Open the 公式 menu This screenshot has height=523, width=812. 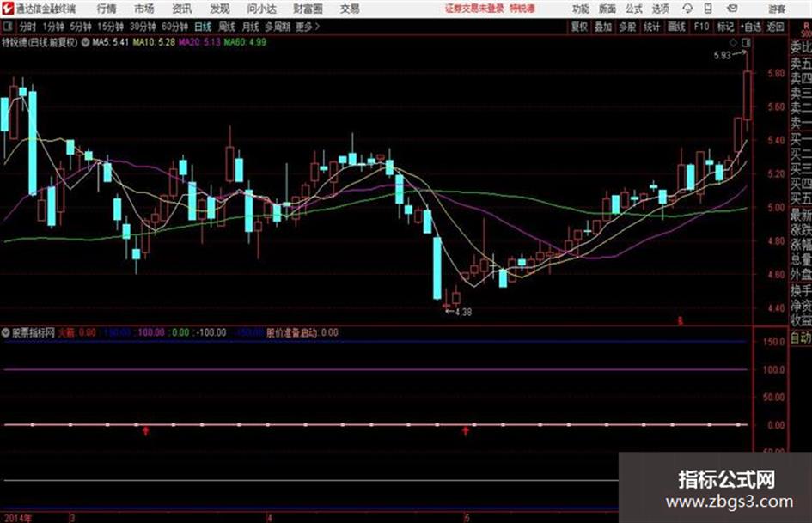pos(634,9)
